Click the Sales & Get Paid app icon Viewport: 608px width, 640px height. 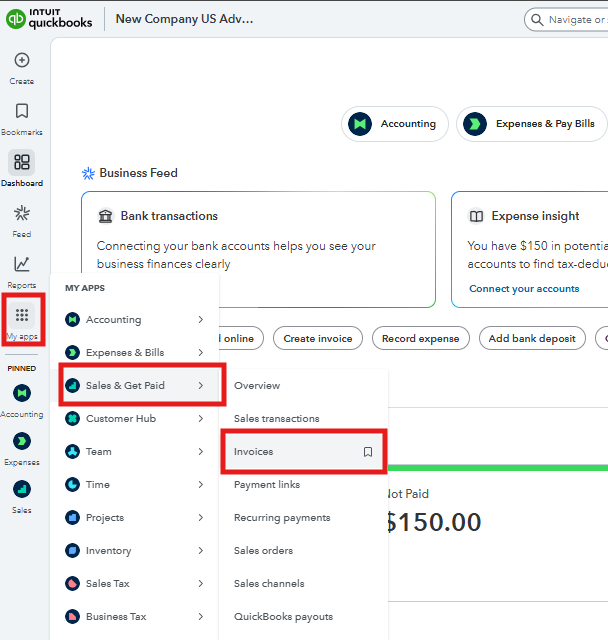coord(73,385)
